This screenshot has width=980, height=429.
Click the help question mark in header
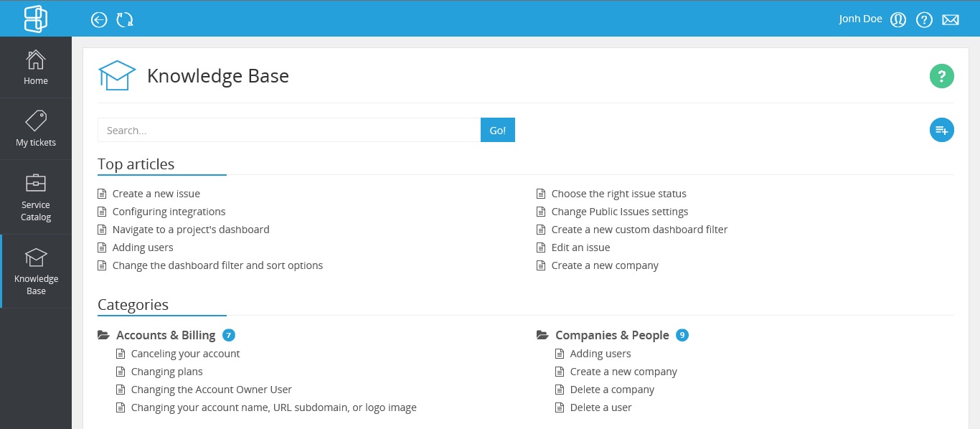(x=924, y=19)
